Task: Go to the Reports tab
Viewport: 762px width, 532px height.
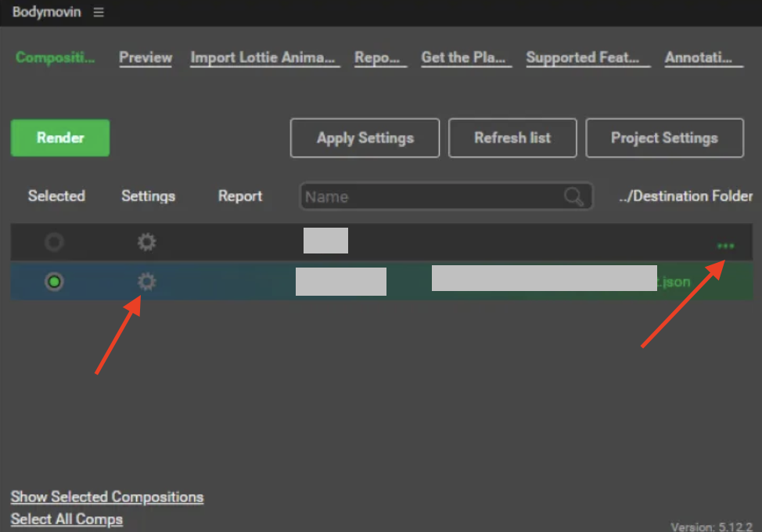Action: [x=379, y=58]
